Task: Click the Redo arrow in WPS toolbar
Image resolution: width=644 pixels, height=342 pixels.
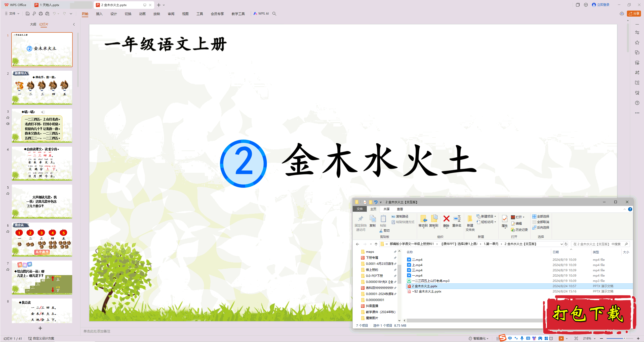Action: tap(65, 14)
